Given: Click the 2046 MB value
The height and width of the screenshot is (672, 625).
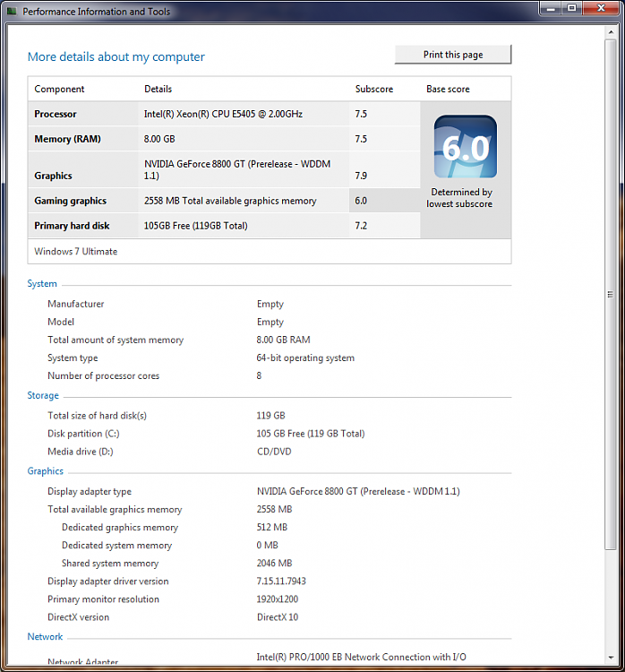Looking at the screenshot, I should pos(274,564).
